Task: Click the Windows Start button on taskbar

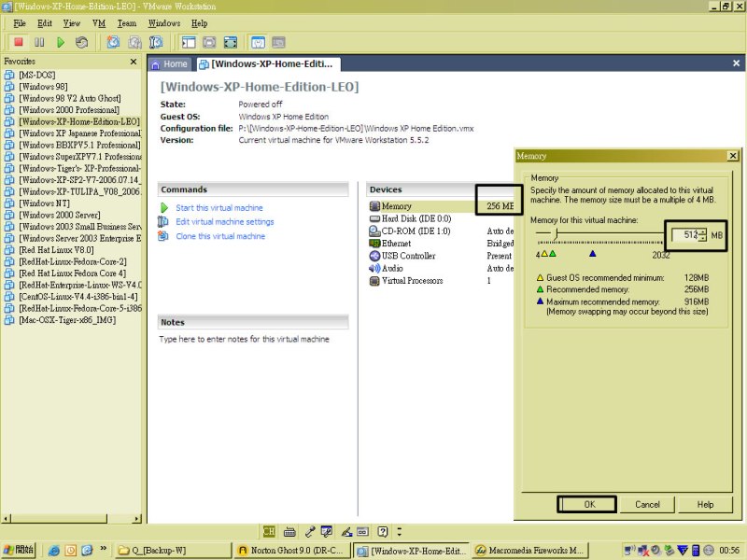Action: [18, 550]
